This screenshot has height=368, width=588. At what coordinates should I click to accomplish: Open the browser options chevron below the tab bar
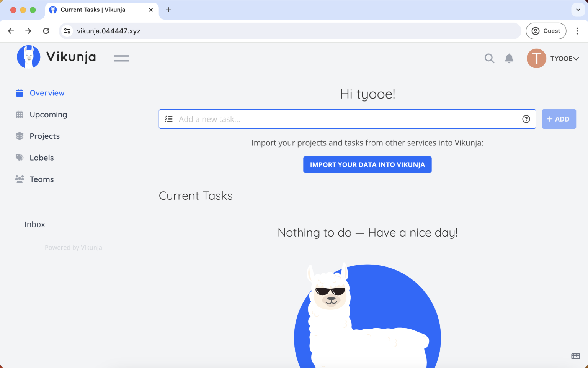[577, 10]
